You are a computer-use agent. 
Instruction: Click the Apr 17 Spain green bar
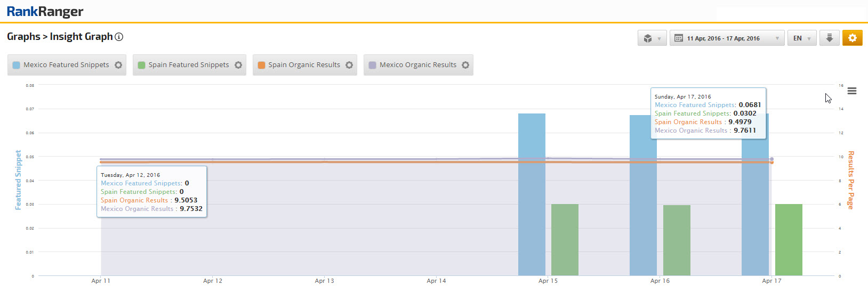point(789,240)
